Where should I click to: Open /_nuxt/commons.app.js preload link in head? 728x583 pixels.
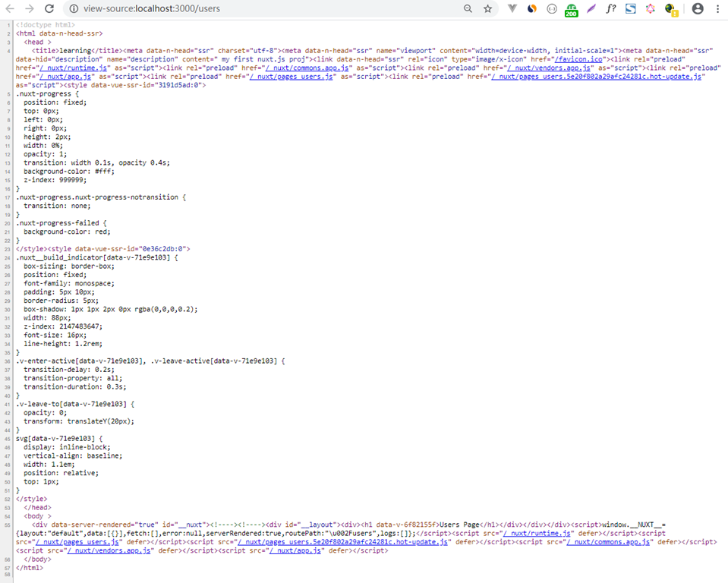point(307,68)
